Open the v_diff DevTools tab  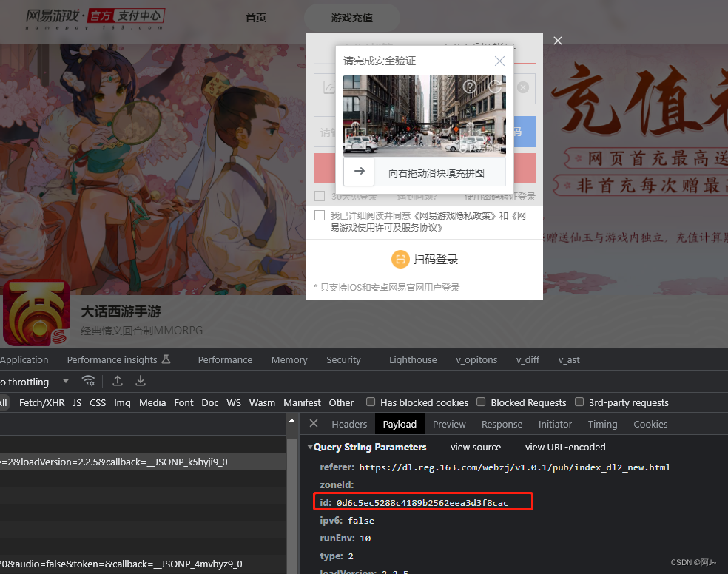point(528,360)
